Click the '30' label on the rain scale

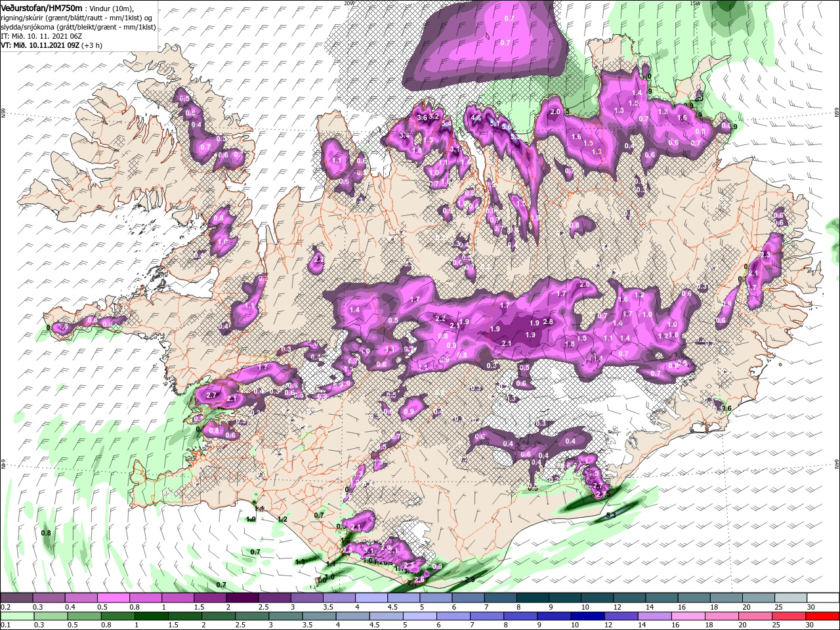(810, 625)
